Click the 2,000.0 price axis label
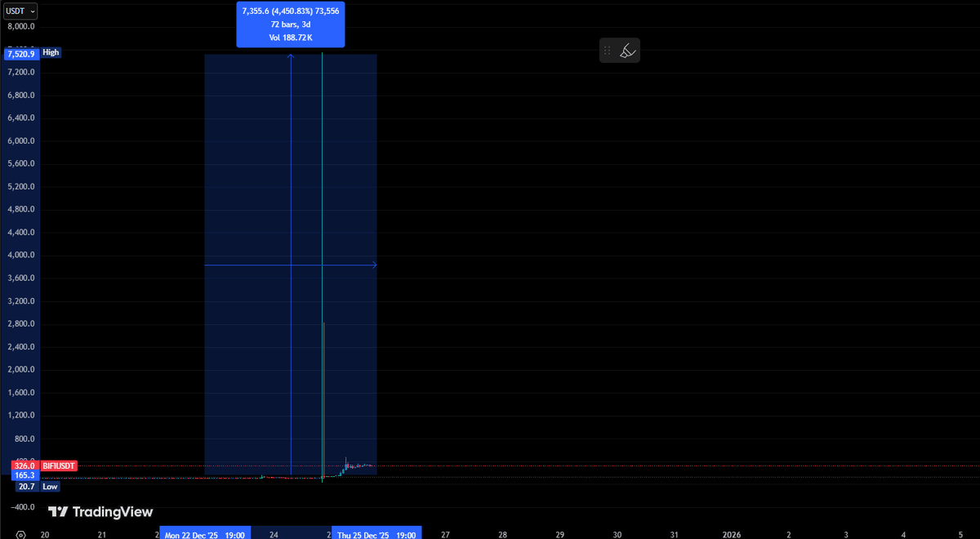The image size is (980, 539). coord(21,369)
